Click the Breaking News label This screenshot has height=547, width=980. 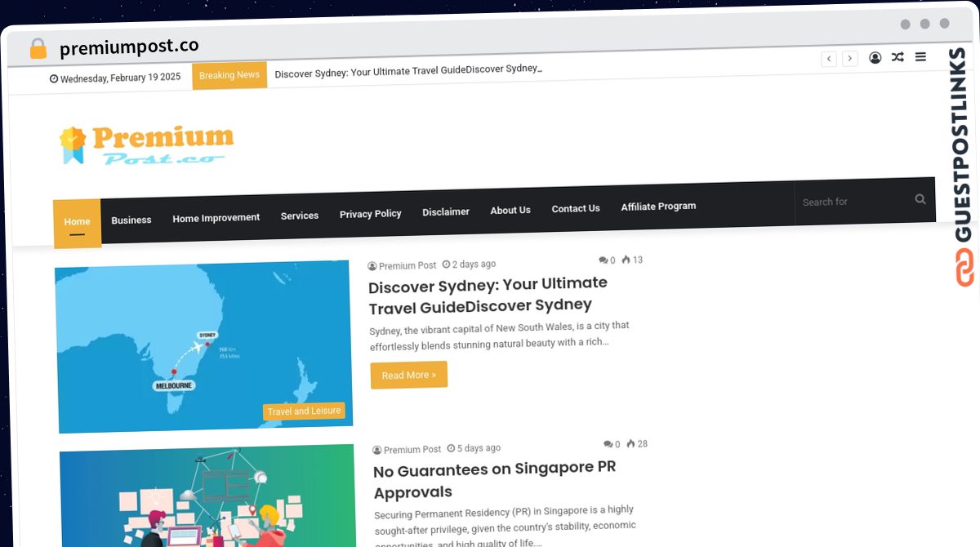pos(229,75)
